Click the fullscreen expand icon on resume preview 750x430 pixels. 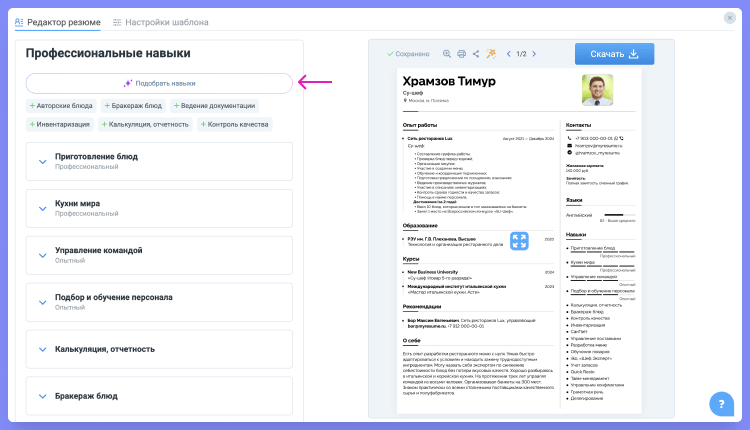click(520, 240)
